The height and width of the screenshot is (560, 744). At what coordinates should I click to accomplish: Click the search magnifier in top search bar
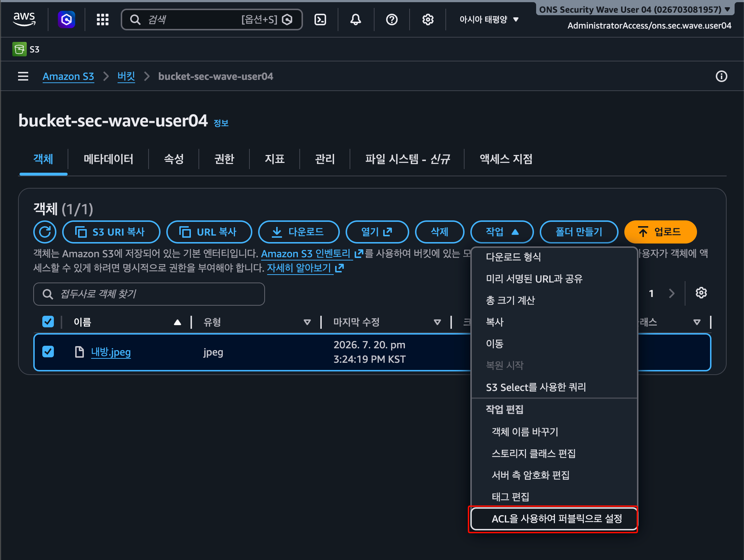[135, 20]
